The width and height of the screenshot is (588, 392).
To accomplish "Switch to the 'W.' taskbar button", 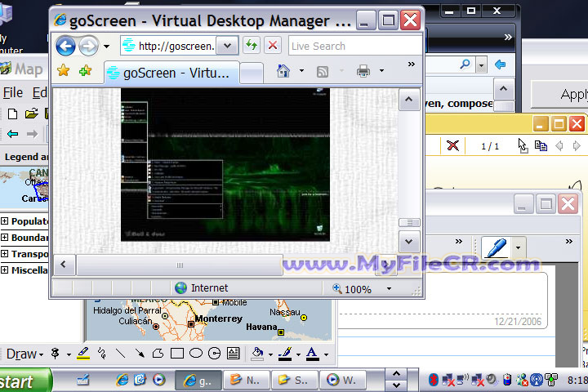I will click(342, 381).
